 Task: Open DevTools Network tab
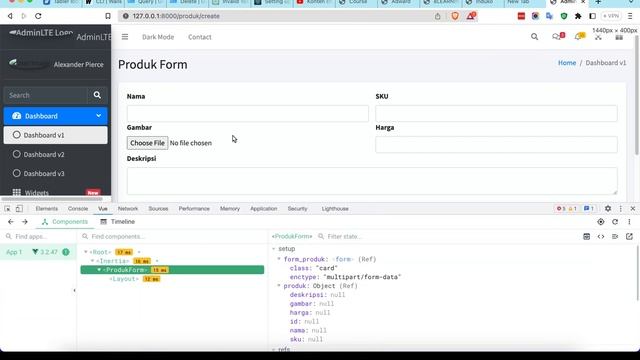128,209
